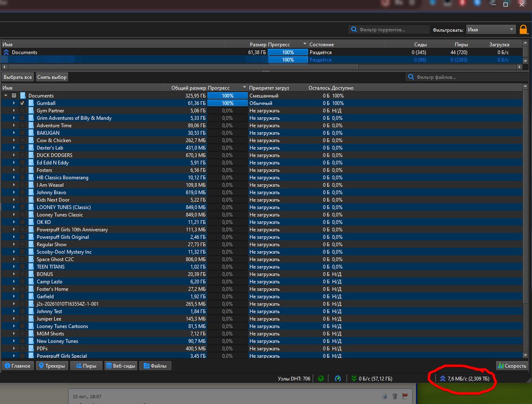This screenshot has height=404, width=532.
Task: Click the green download speed arrows icon
Action: tap(354, 378)
